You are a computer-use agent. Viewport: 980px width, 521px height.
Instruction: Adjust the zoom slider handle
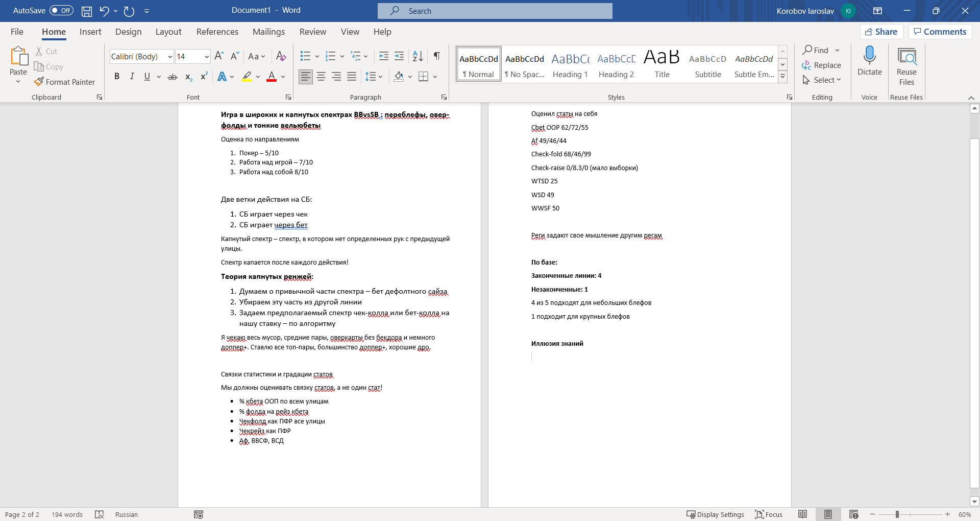pos(897,514)
